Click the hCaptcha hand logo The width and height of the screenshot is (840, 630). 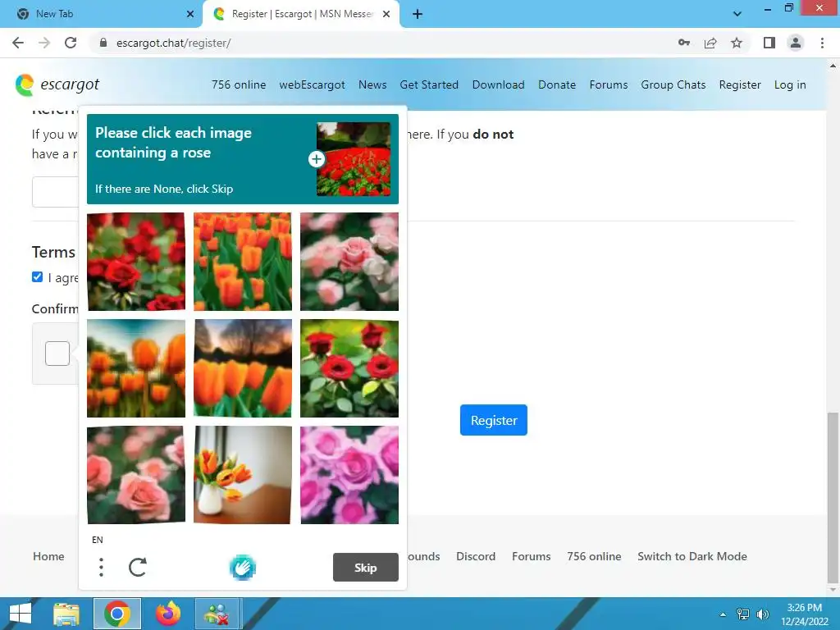tap(243, 568)
